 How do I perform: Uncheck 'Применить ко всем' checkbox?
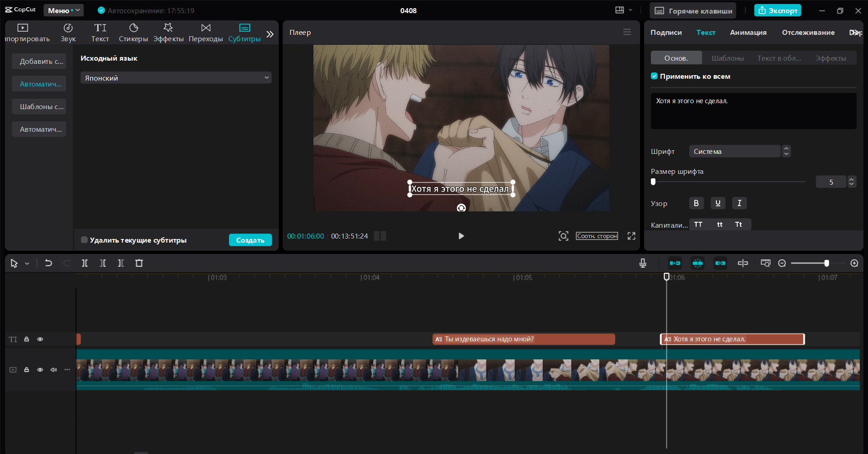[x=654, y=76]
